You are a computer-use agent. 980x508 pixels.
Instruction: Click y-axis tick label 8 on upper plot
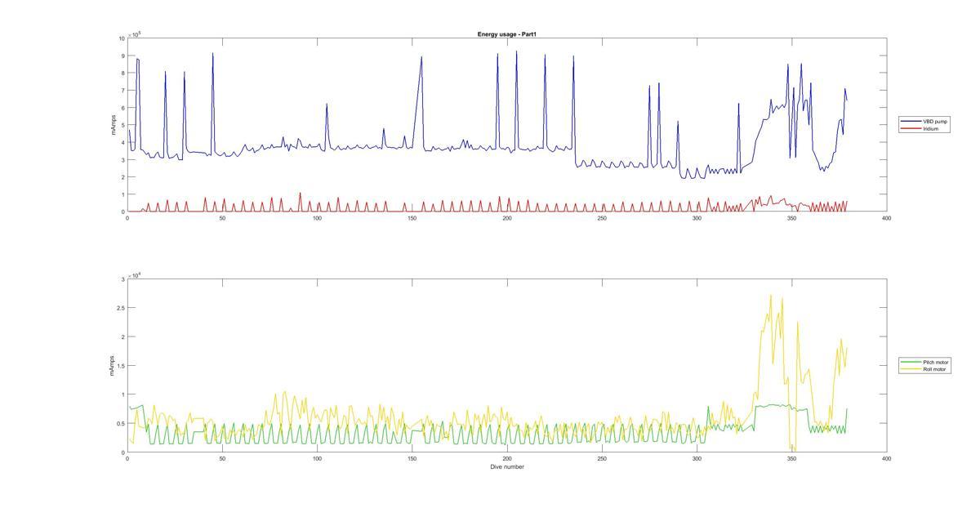point(122,73)
